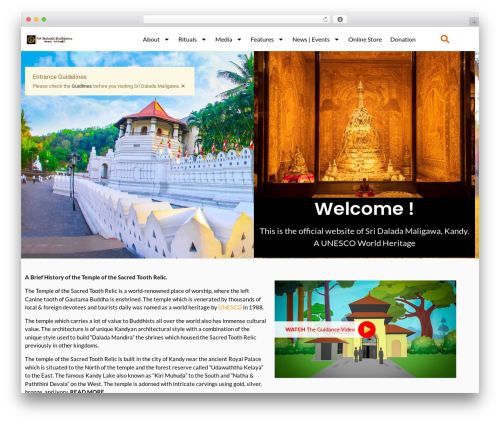Expand the About dropdown arrow
Screen dimensions: 500x423
[167, 40]
